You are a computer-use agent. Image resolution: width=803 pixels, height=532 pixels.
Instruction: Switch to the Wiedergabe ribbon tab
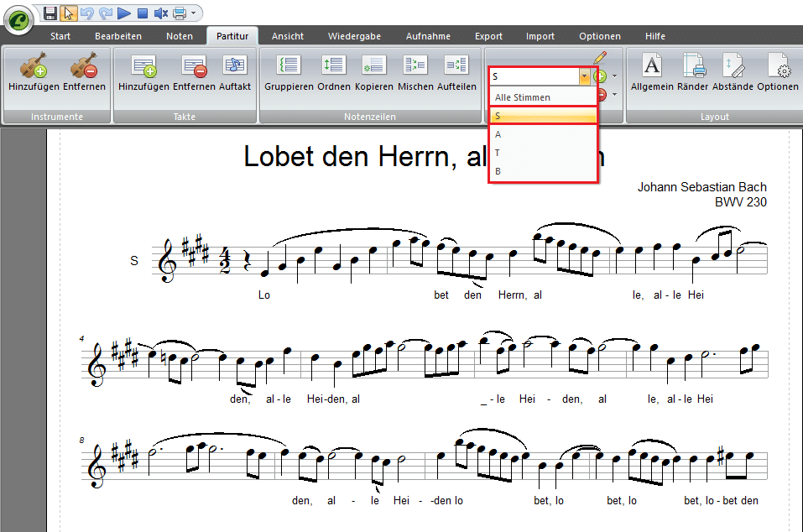tap(354, 36)
